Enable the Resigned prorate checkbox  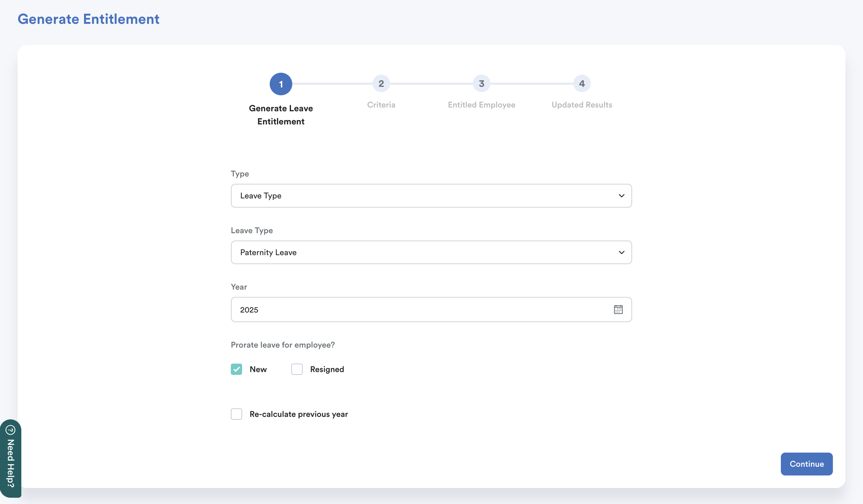pos(297,369)
